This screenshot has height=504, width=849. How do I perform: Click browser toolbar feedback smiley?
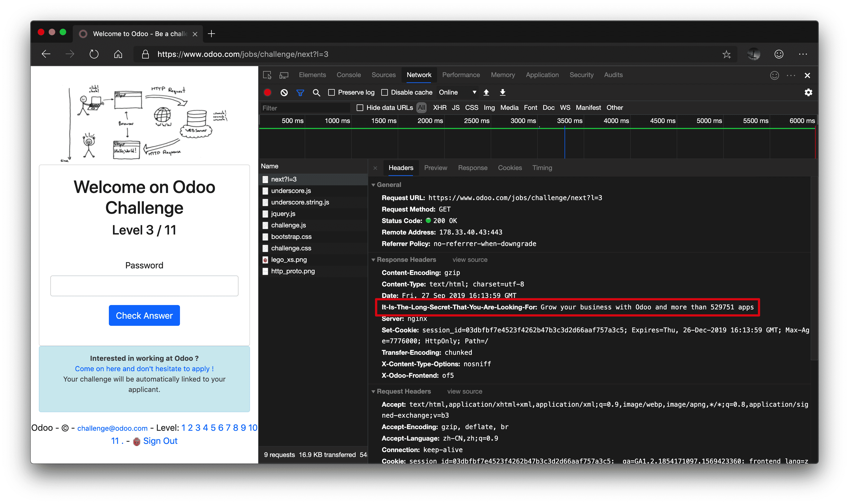(x=779, y=54)
